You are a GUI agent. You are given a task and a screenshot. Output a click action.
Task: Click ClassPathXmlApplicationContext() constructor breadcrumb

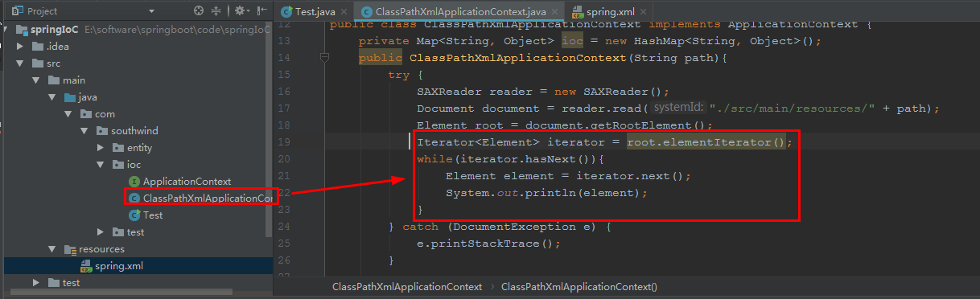(x=579, y=286)
